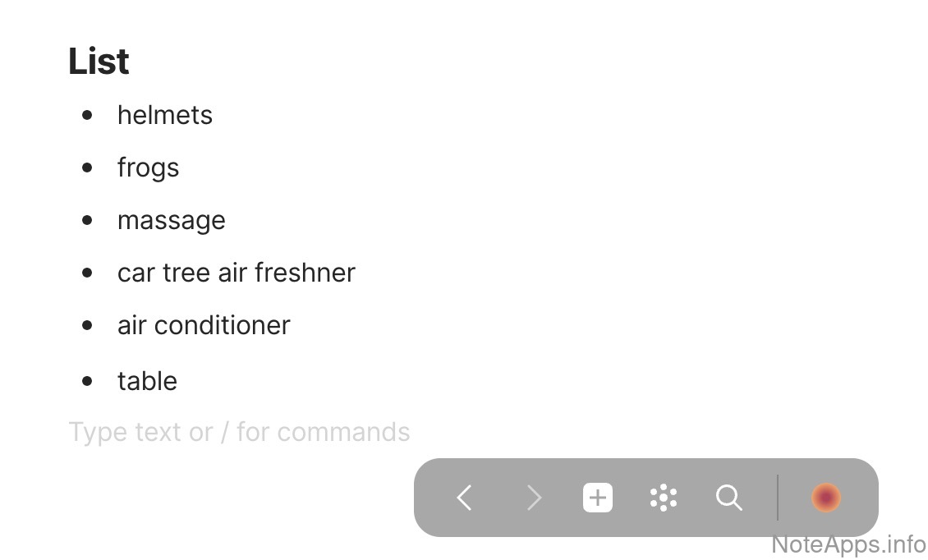Select the bullet point next to frogs
The height and width of the screenshot is (560, 928).
[88, 168]
